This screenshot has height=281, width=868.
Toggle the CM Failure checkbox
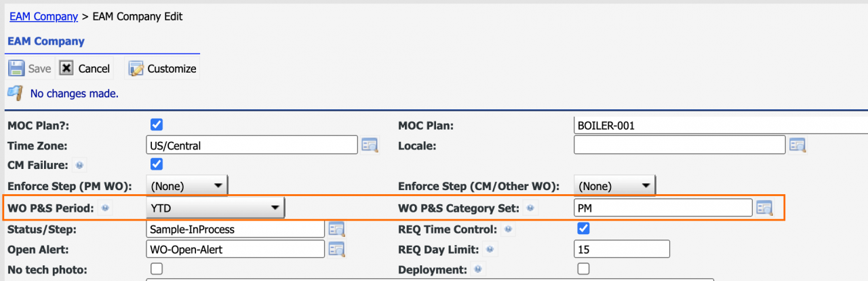coord(157,164)
